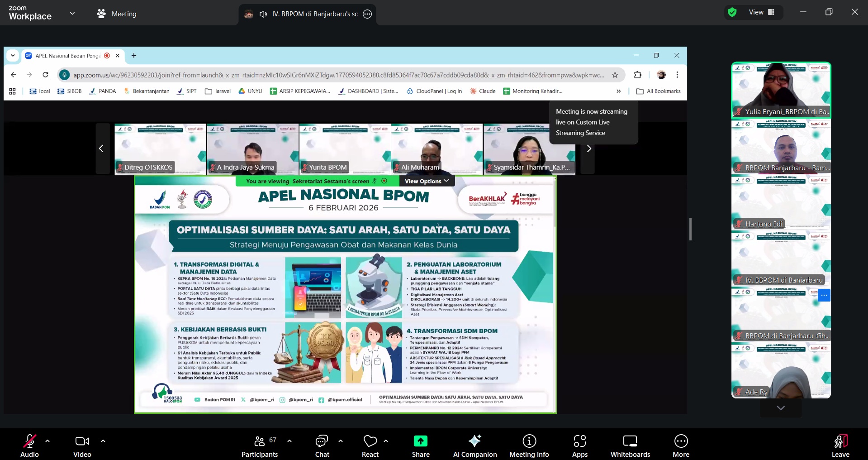This screenshot has height=460, width=868.
Task: Launch AI Companion
Action: 474,446
